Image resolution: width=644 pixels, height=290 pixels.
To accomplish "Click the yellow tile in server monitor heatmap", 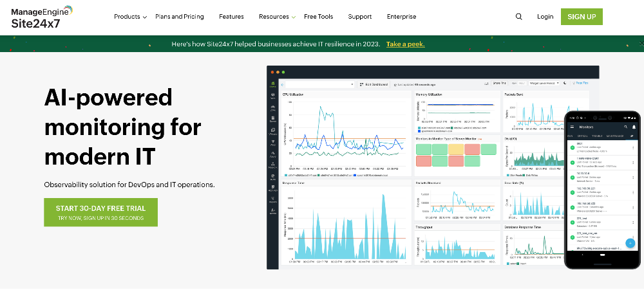I will click(x=455, y=149).
